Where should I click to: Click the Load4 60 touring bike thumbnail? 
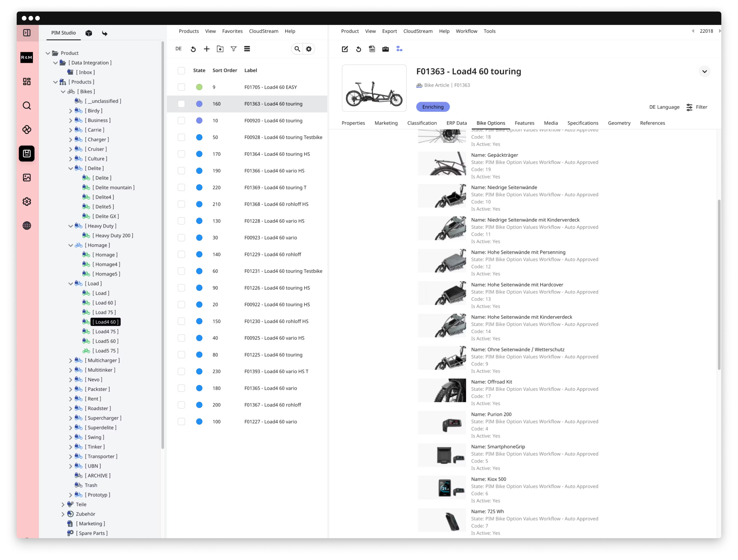tap(374, 88)
